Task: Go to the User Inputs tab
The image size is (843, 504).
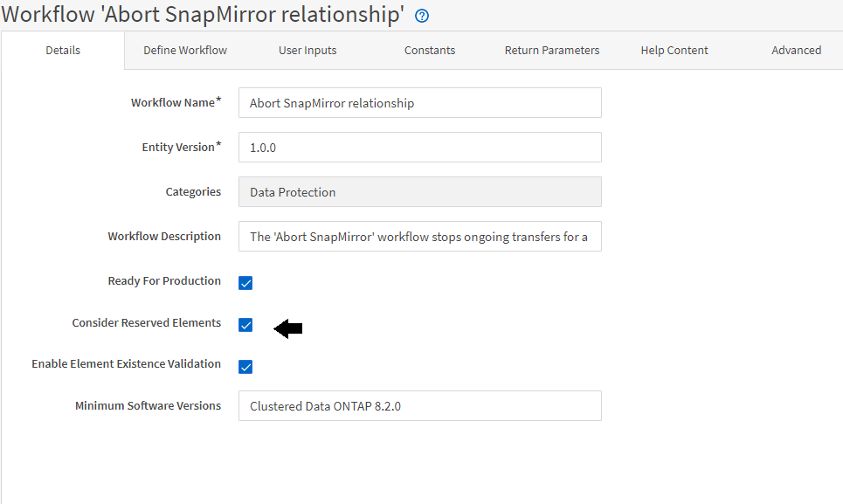Action: [x=307, y=51]
